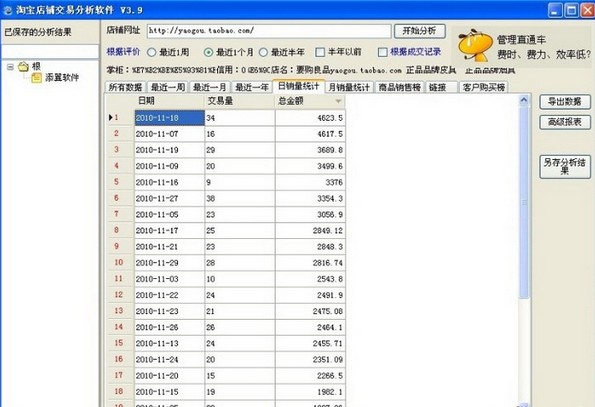The image size is (595, 407).
Task: Click the date cell 2010-11-19
Action: tap(169, 150)
